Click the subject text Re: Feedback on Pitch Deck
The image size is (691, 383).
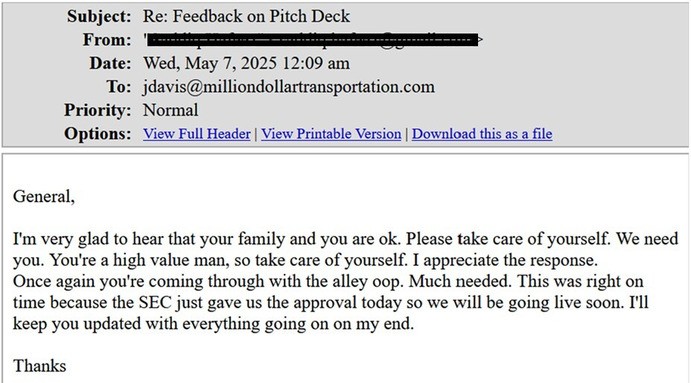point(246,16)
